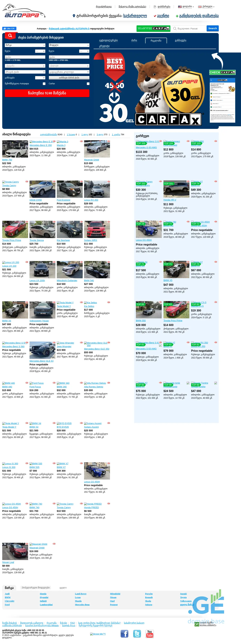Screen dimensions: 241x644
Task: Click the Facebook Like button
Action: pyautogui.click(x=9, y=29)
